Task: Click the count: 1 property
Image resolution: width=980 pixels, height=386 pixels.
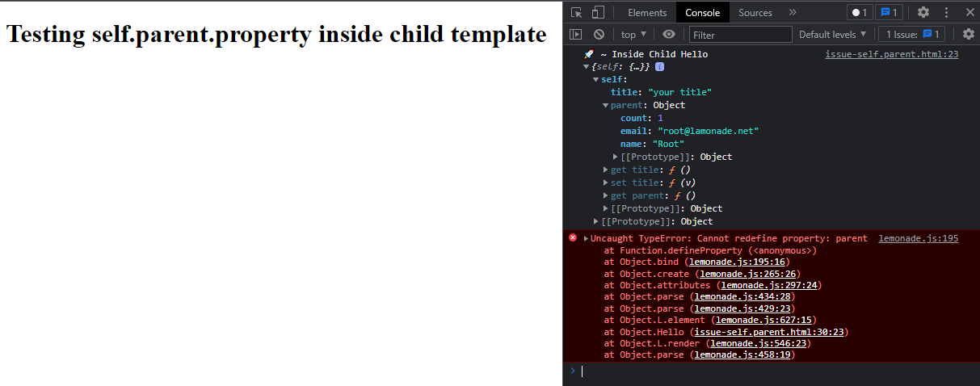Action: [x=641, y=118]
